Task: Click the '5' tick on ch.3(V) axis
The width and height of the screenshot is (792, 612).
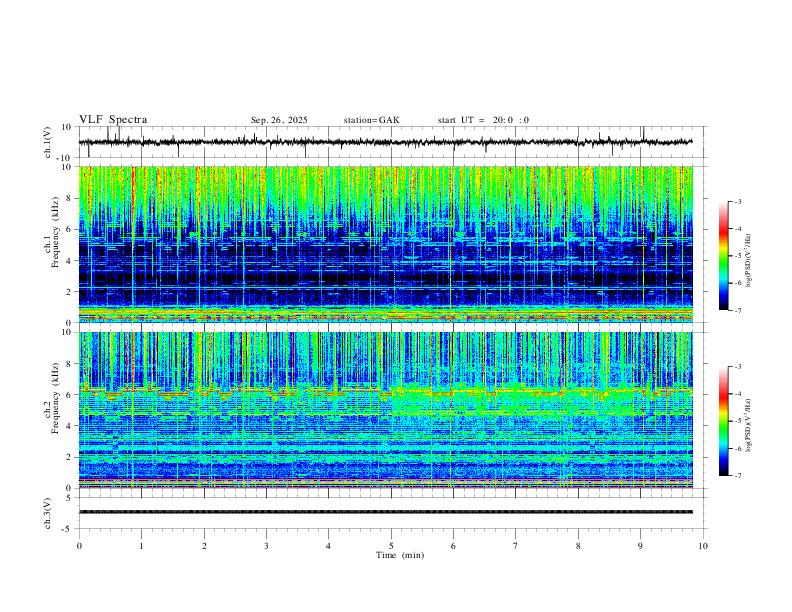Action: tap(70, 498)
